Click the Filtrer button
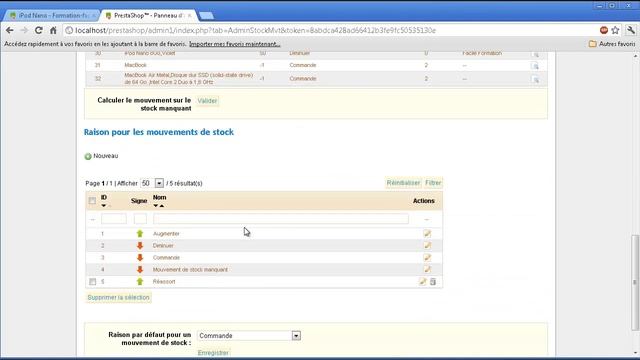Screen dimensions: 640x360 (x=433, y=183)
